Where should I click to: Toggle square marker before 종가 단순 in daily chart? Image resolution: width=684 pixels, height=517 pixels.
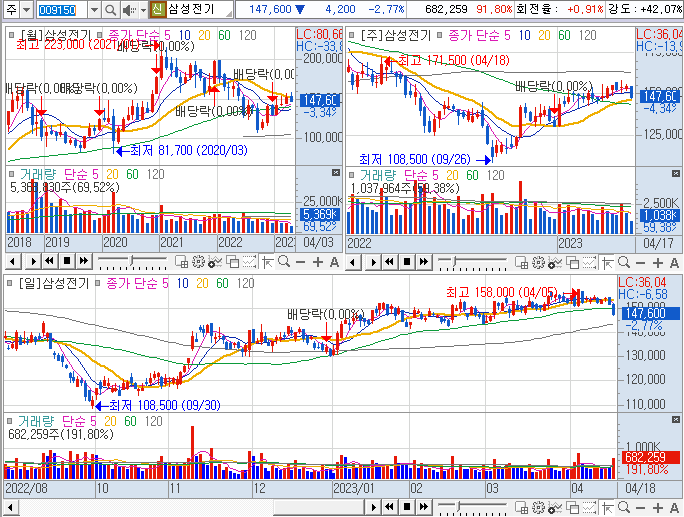tap(98, 283)
